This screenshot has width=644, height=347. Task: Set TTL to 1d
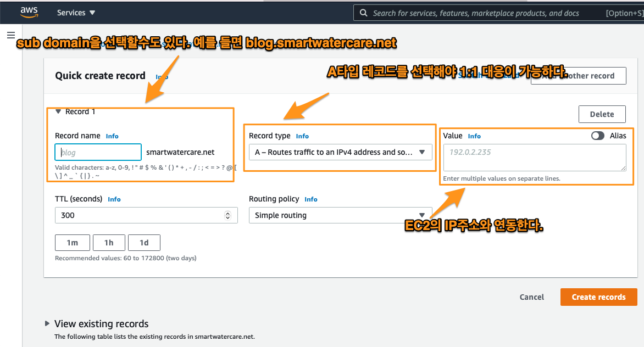pyautogui.click(x=144, y=242)
